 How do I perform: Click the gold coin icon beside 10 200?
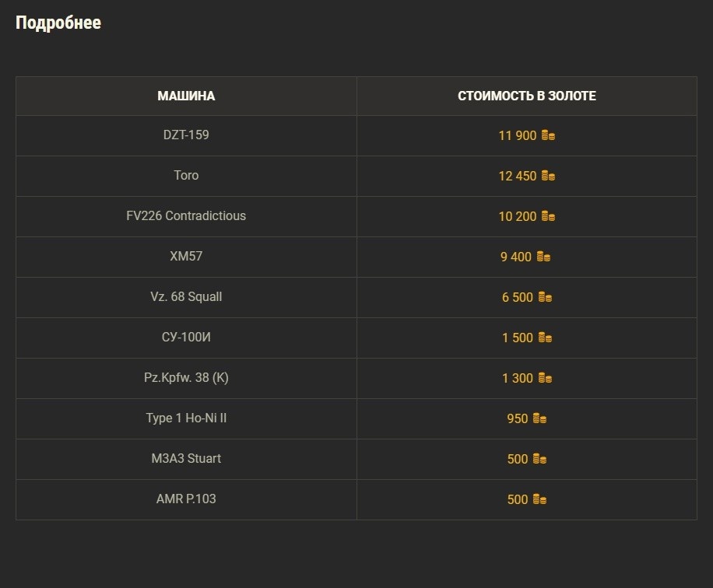[548, 217]
